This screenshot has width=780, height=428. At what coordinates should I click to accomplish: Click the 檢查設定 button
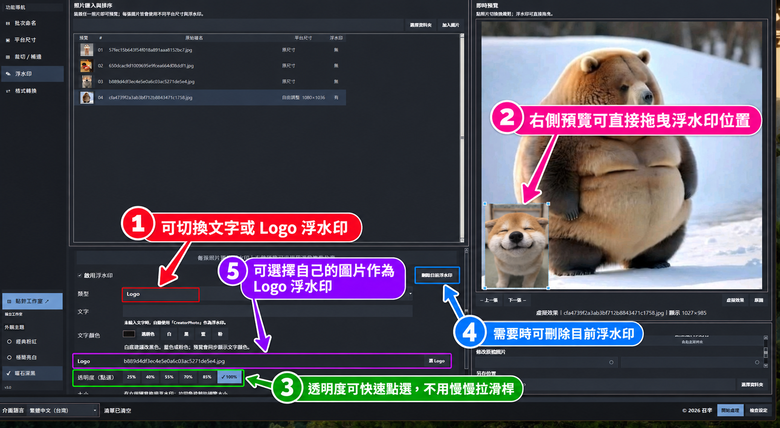758,411
